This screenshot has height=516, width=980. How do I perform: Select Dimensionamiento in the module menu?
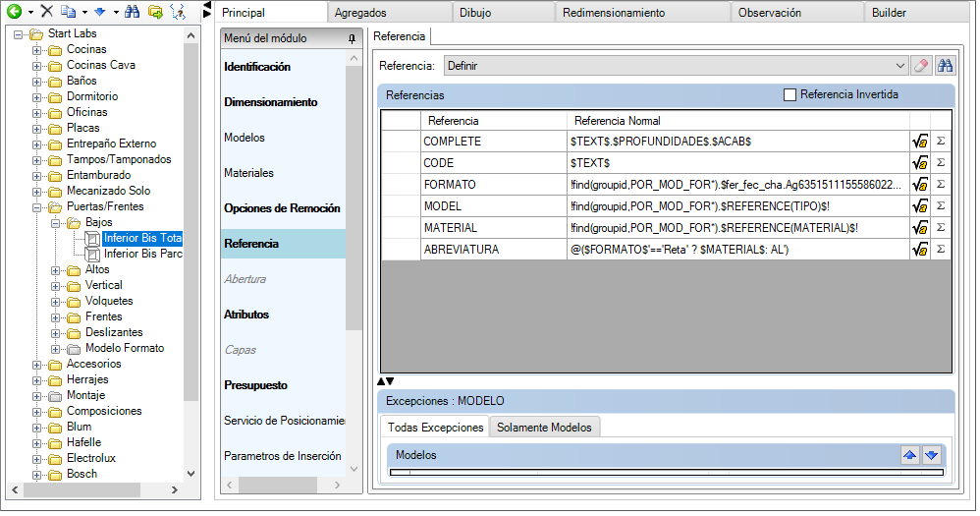[271, 102]
